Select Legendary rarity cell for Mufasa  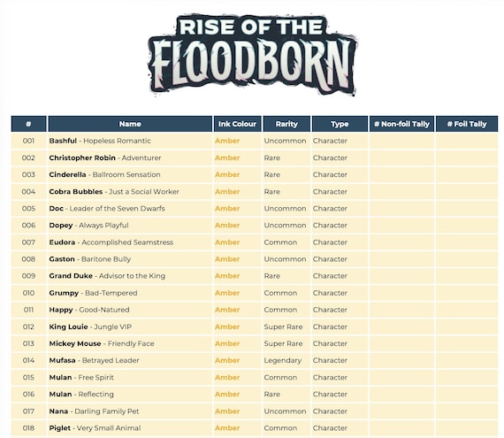click(286, 360)
